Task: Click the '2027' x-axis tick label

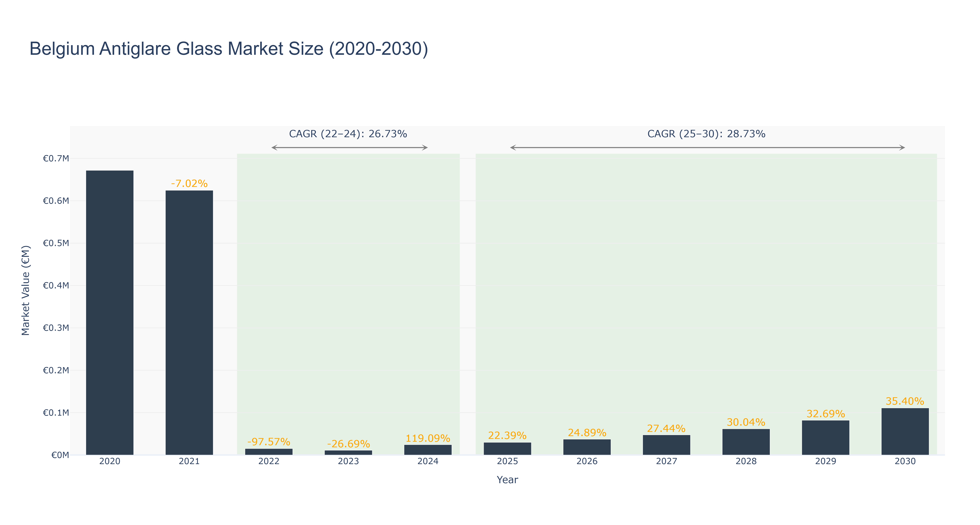Action: click(x=667, y=461)
